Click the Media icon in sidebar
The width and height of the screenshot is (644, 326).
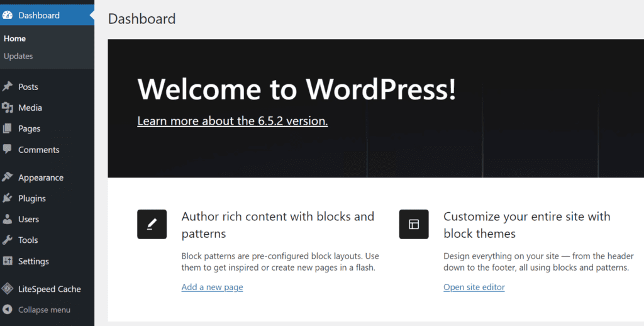pos(8,108)
